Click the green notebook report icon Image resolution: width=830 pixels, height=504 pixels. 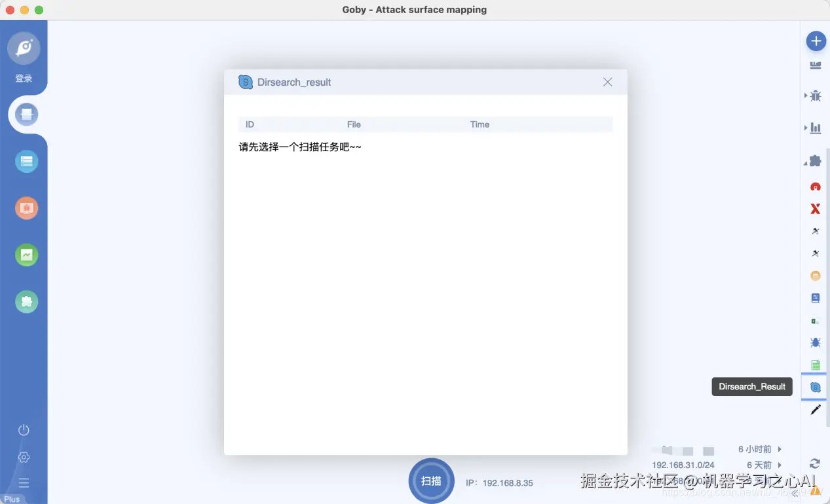814,365
